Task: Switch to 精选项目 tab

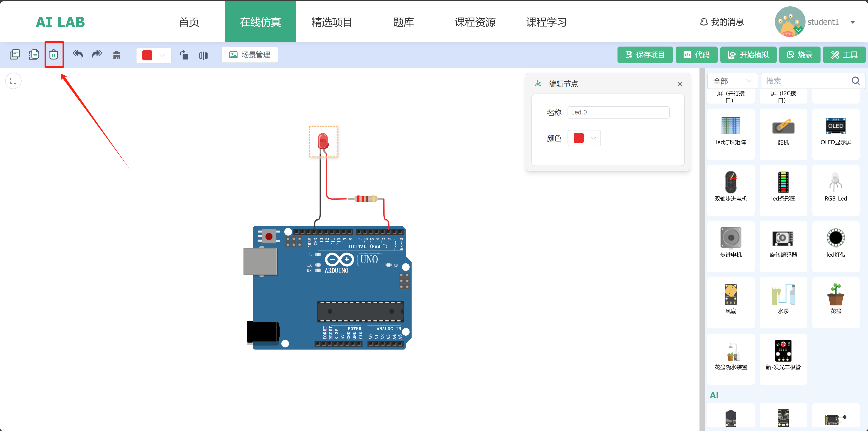Action: [x=332, y=22]
